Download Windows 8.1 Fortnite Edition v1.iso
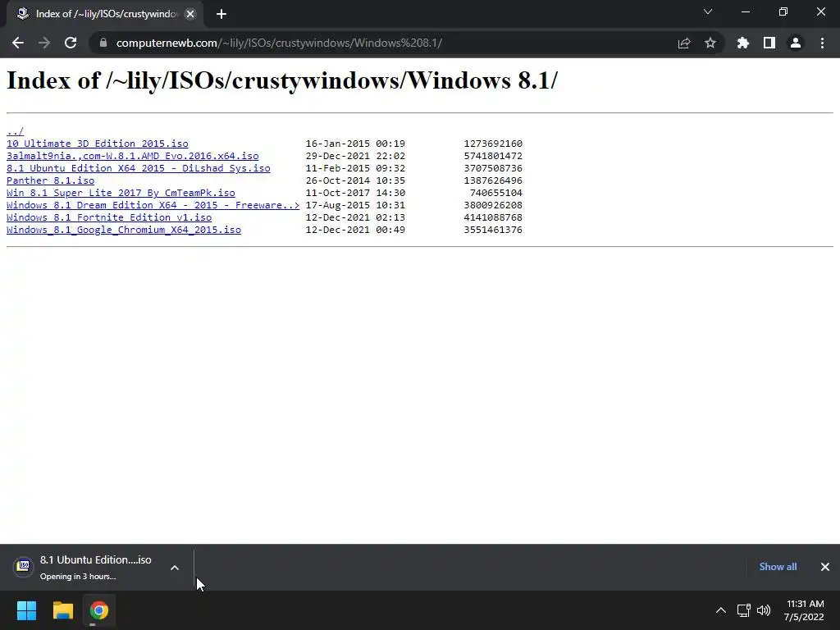This screenshot has height=630, width=840. tap(109, 217)
